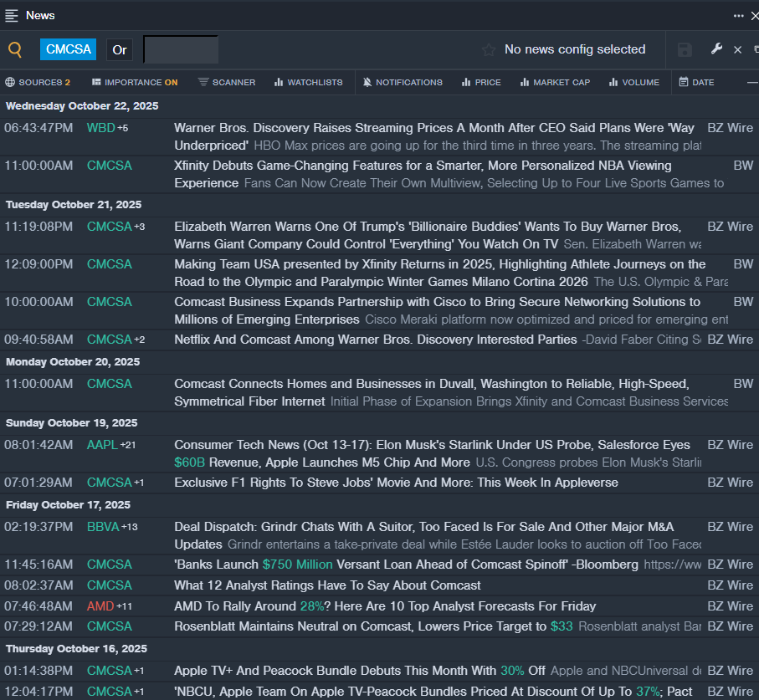Toggle the Importance ON filter
Image resolution: width=759 pixels, height=700 pixels.
pos(135,82)
